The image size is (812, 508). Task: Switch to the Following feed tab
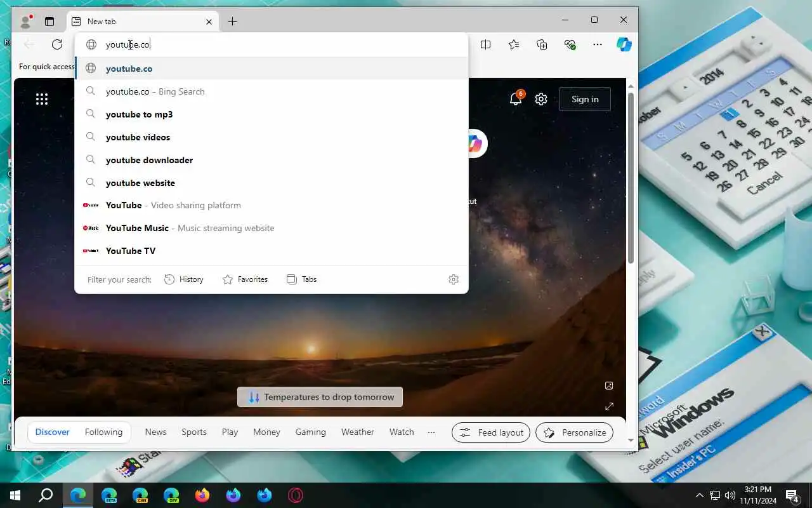click(103, 432)
